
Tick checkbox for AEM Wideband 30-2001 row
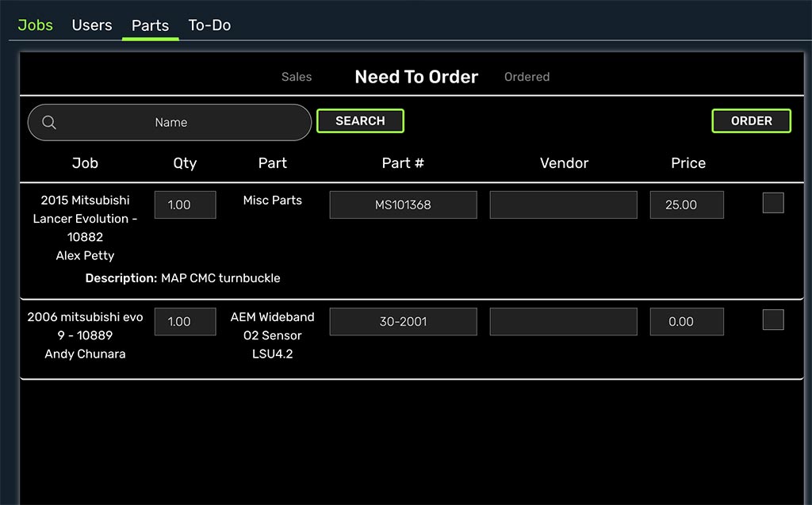[772, 319]
